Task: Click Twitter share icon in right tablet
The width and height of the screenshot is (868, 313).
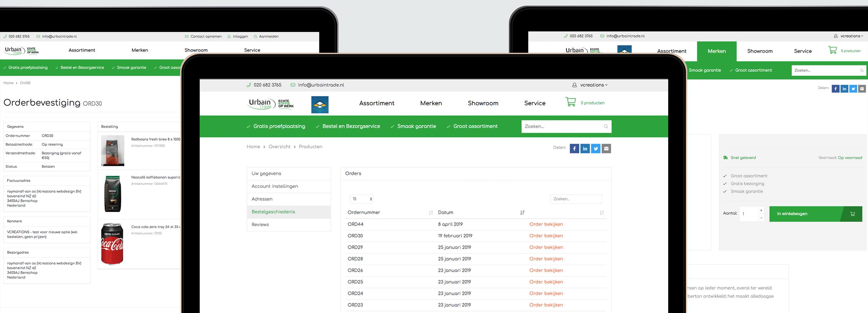Action: pyautogui.click(x=853, y=89)
